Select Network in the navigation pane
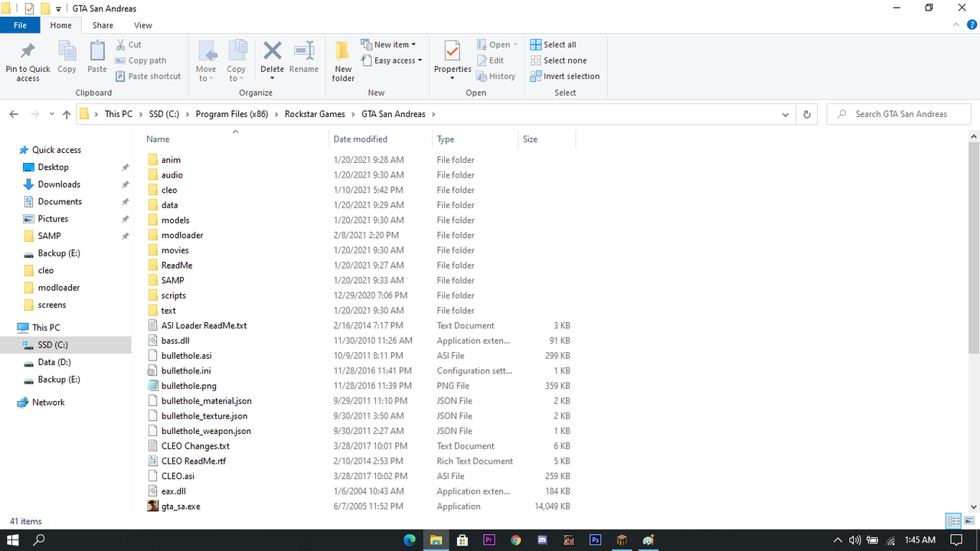Viewport: 980px width, 551px height. tap(48, 403)
